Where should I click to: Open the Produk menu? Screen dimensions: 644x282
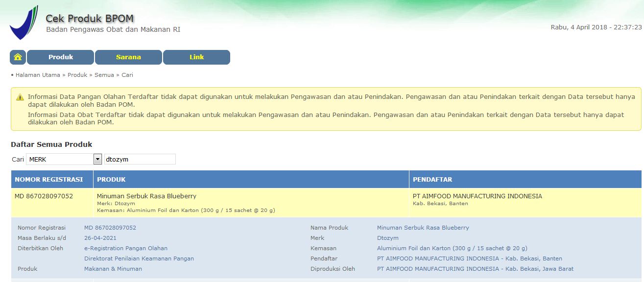click(x=61, y=57)
